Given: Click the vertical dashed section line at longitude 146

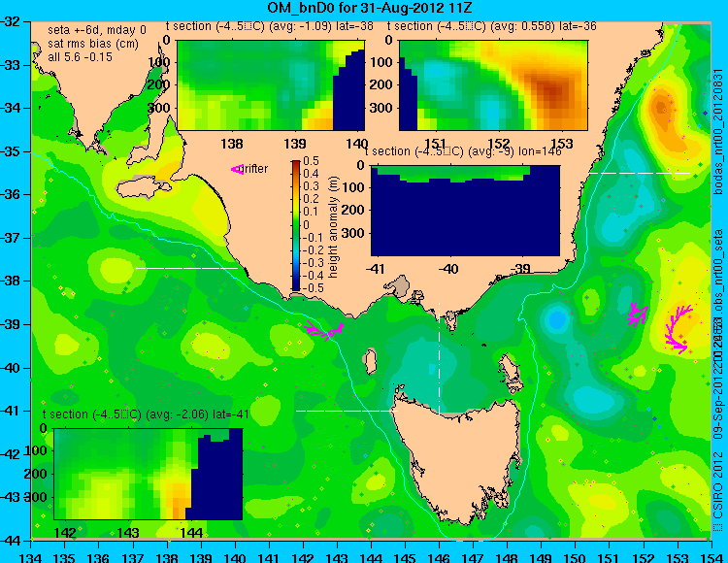Looking at the screenshot, I should click(439, 358).
